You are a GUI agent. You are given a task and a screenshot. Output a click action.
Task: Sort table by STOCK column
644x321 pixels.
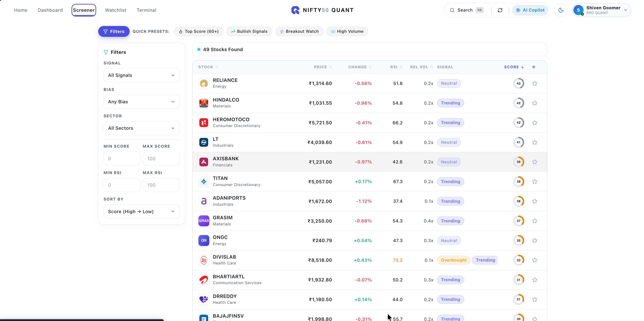click(x=208, y=67)
